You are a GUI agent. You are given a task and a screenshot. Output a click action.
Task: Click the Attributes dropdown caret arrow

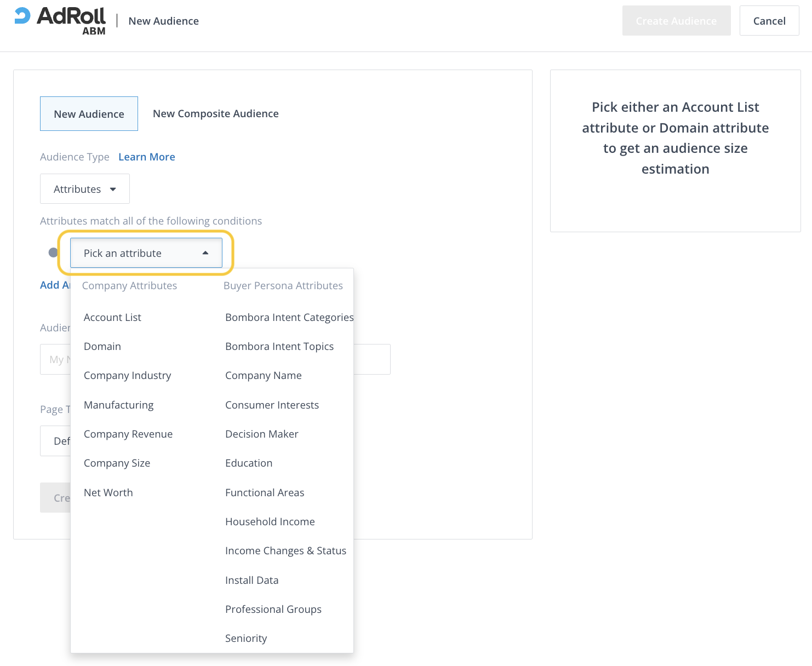tap(113, 190)
